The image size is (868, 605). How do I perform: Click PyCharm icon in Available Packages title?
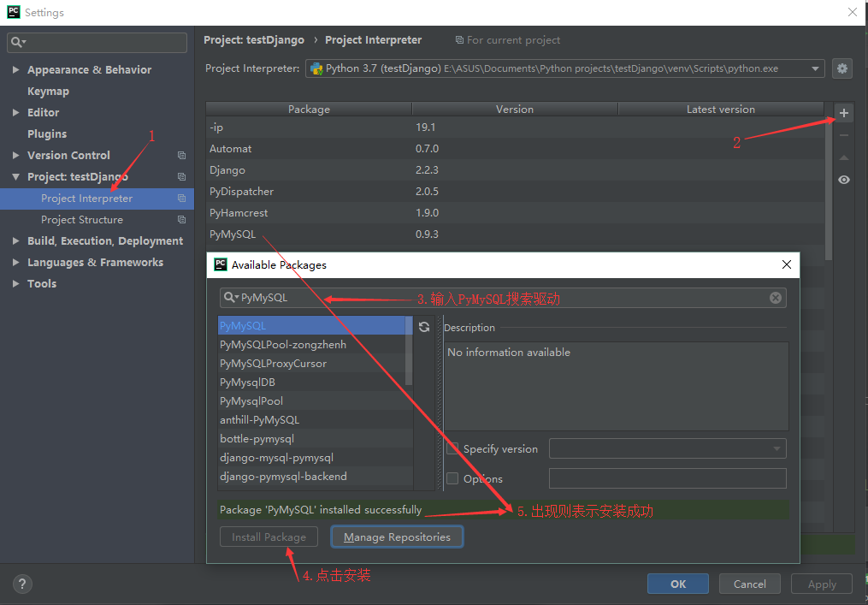(x=221, y=264)
